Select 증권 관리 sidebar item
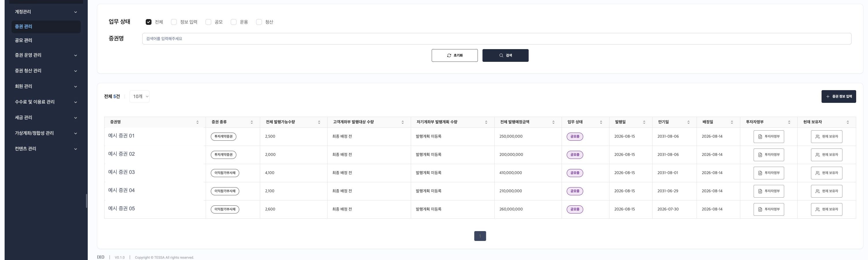 46,27
